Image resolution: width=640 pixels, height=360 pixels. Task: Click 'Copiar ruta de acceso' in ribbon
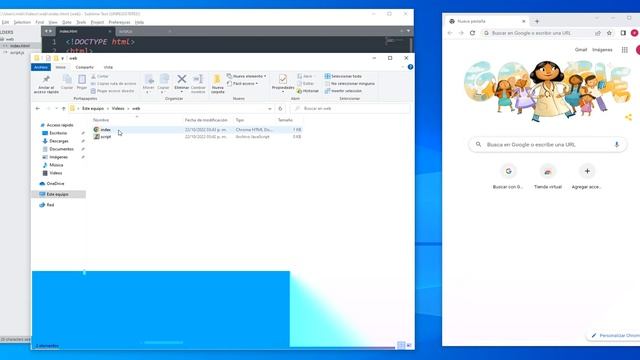click(x=113, y=83)
